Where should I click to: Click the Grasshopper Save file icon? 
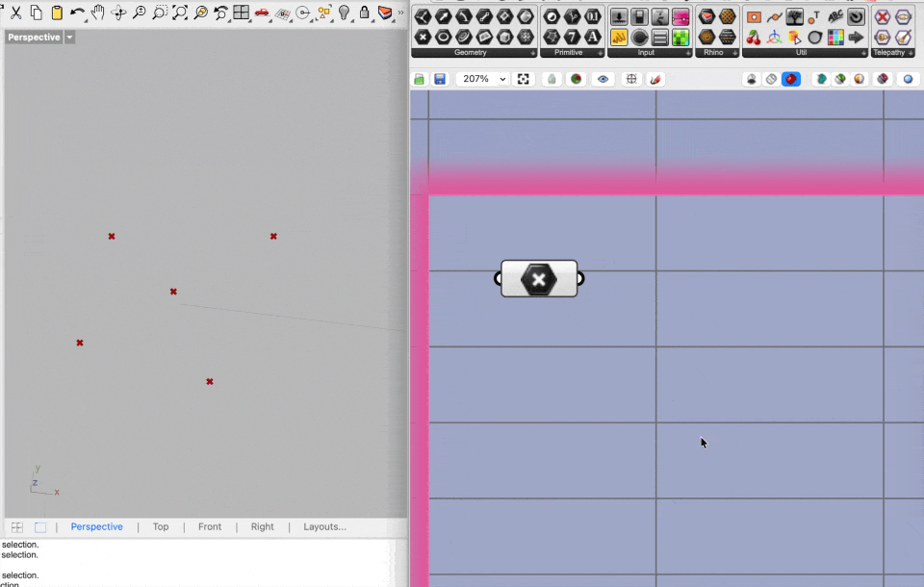(440, 79)
